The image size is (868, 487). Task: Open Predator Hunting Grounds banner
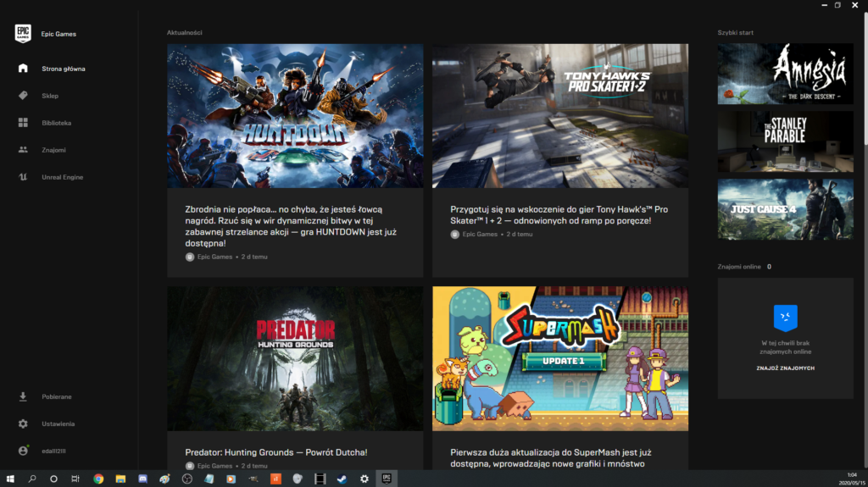pyautogui.click(x=295, y=358)
